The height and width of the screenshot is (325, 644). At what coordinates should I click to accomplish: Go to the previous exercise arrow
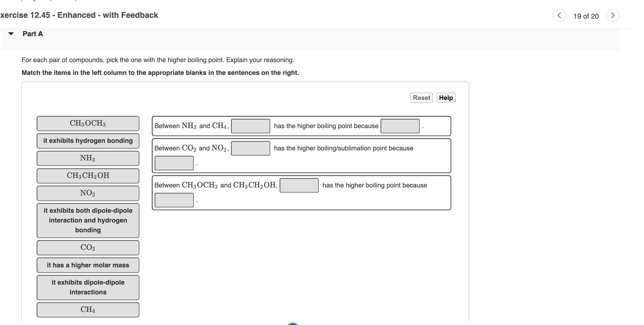pyautogui.click(x=559, y=16)
